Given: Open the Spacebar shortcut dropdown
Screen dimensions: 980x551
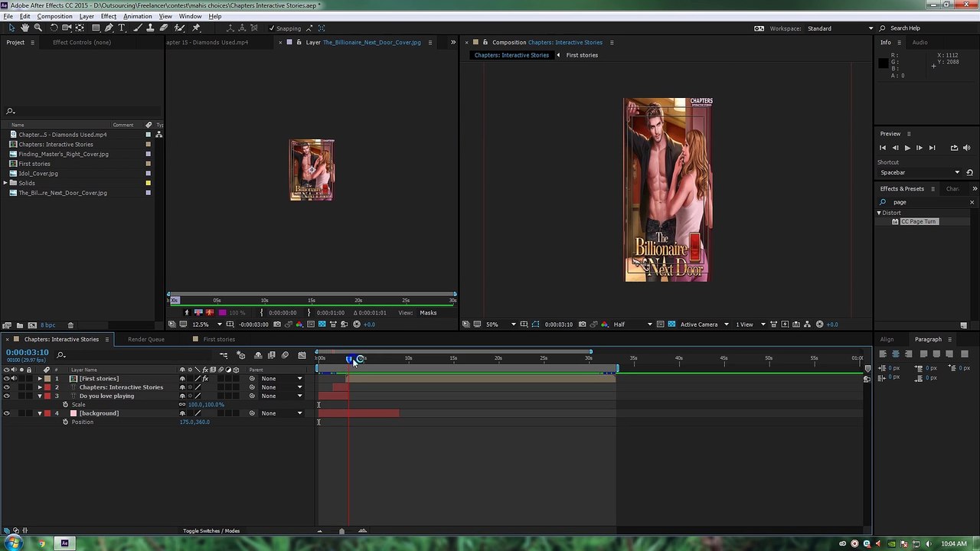Looking at the screenshot, I should point(919,173).
